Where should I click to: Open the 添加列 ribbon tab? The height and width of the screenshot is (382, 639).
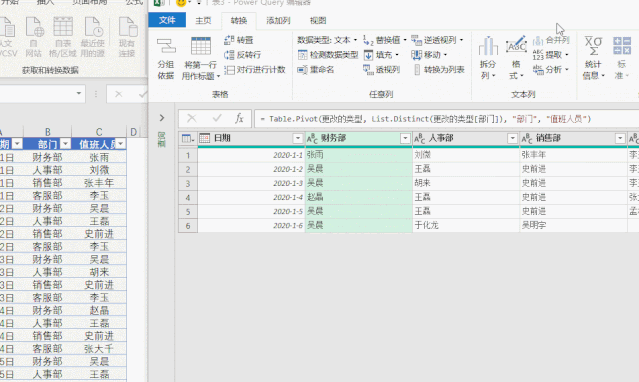[x=278, y=20]
